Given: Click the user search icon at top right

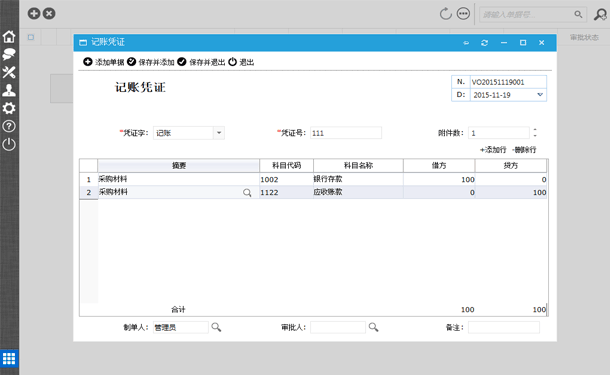Looking at the screenshot, I should (x=600, y=14).
